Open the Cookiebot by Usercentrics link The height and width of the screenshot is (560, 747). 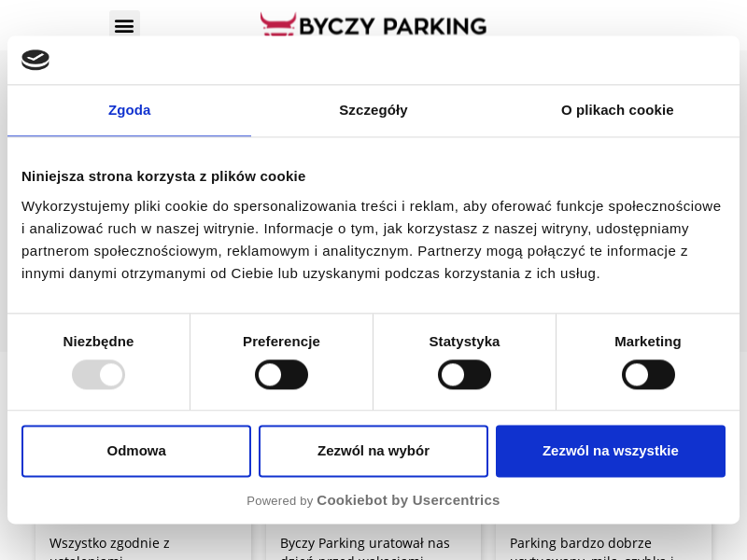[x=408, y=499]
